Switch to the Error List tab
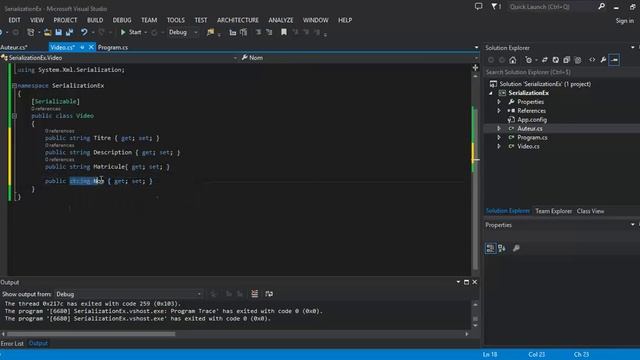This screenshot has width=640, height=360. 12,343
